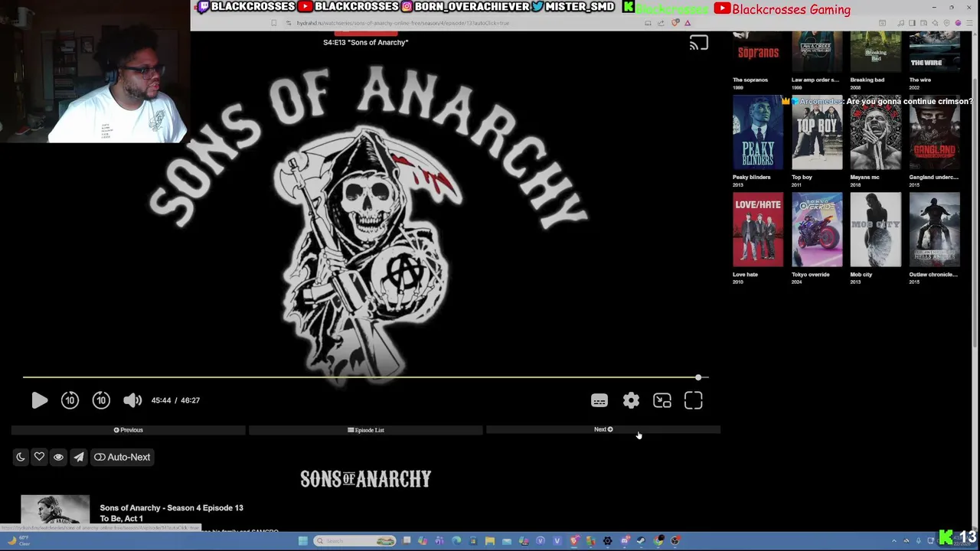Image resolution: width=980 pixels, height=551 pixels.
Task: Open the Mayans MC poster
Action: pos(876,132)
